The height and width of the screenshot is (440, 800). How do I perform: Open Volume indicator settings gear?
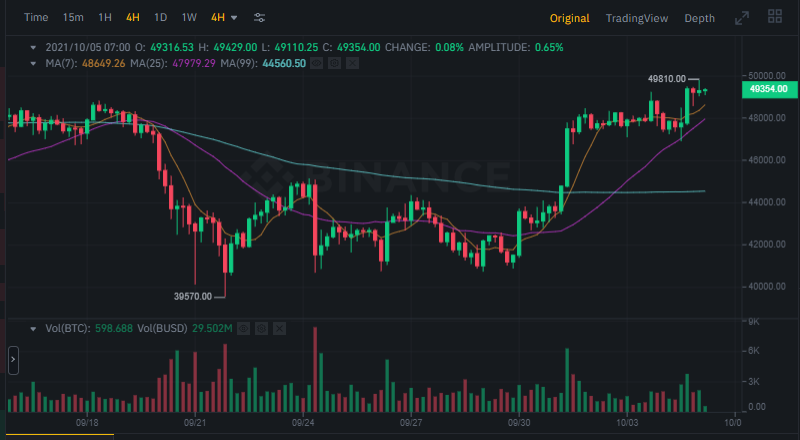261,328
